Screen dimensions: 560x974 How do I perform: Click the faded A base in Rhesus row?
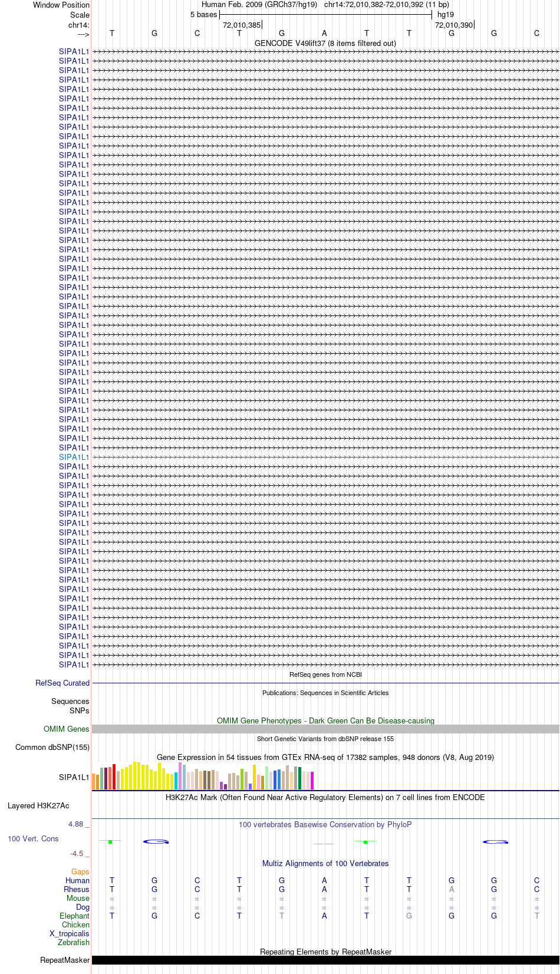(452, 889)
